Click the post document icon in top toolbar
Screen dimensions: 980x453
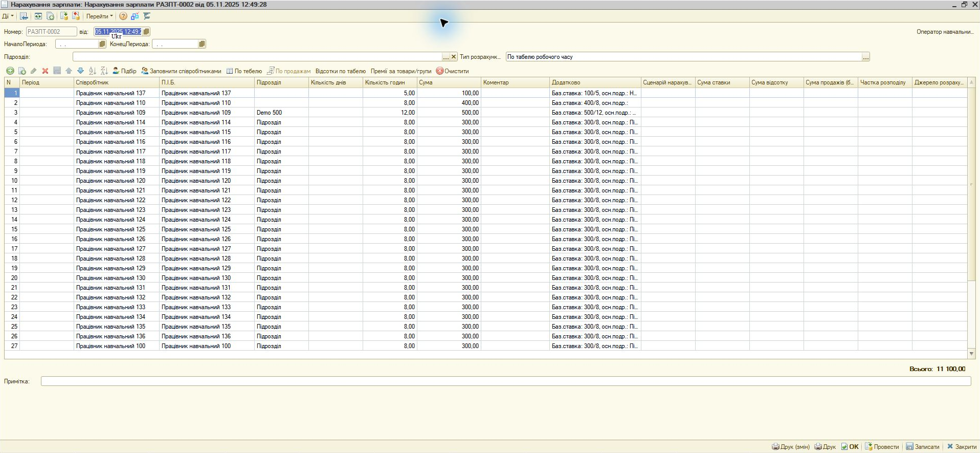[64, 16]
